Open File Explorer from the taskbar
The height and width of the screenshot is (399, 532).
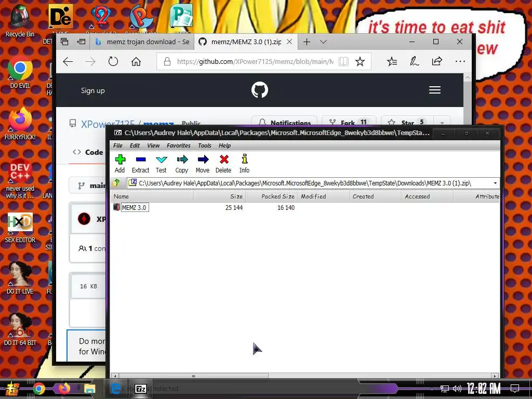click(89, 389)
